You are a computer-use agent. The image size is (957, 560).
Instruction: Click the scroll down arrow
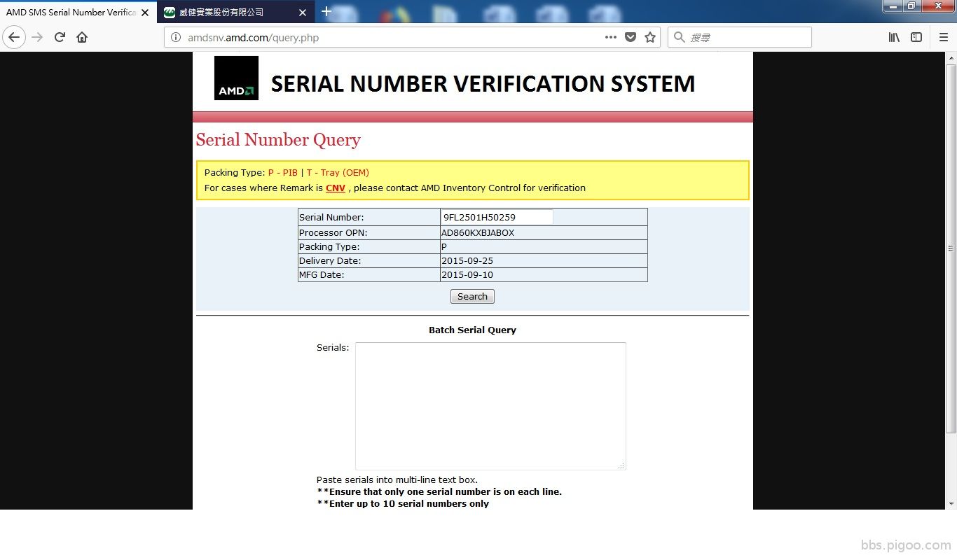point(951,503)
